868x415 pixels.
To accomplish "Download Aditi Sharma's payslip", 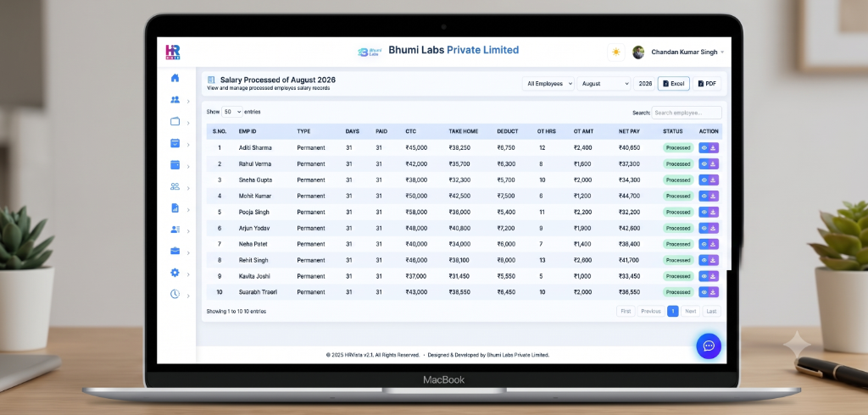I will (x=714, y=147).
